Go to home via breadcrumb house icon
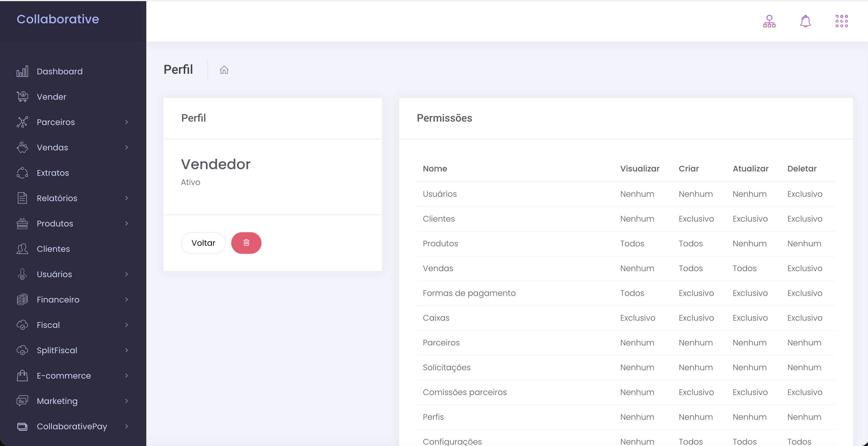Image resolution: width=868 pixels, height=446 pixels. [x=224, y=70]
